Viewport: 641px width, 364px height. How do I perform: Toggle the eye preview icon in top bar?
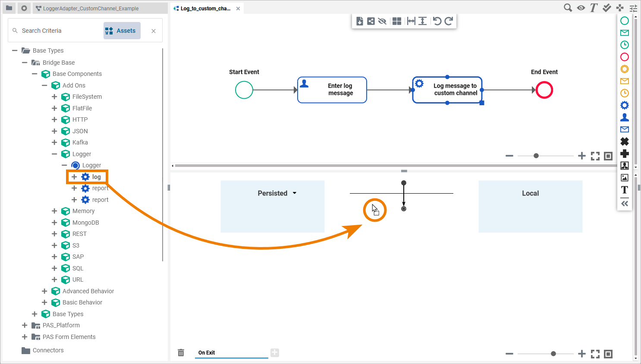click(x=581, y=8)
